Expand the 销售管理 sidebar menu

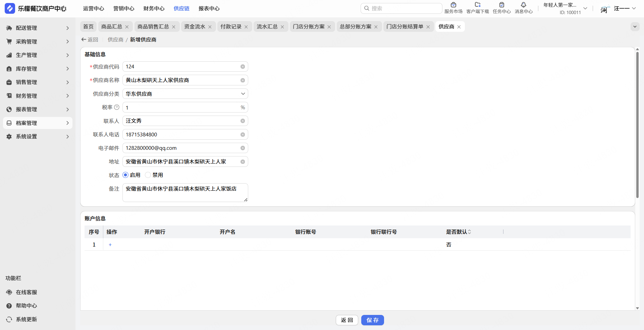pos(38,82)
